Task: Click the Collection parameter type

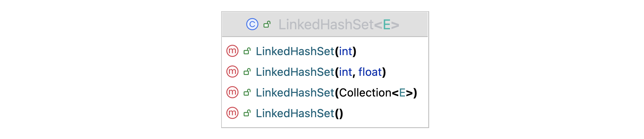Action: click(365, 93)
